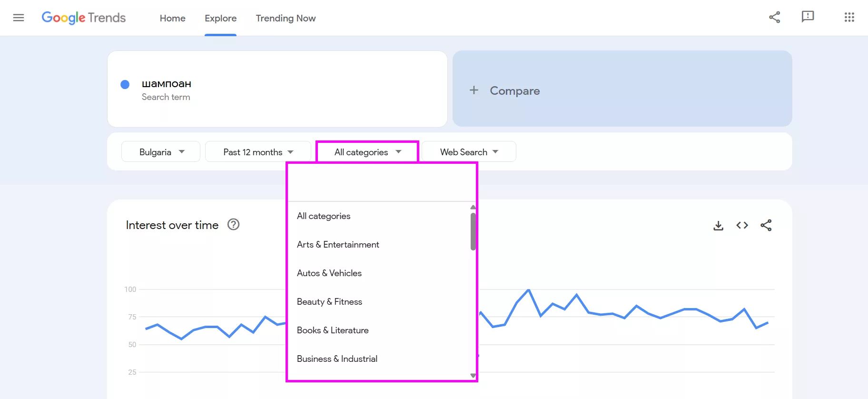This screenshot has width=868, height=399.
Task: Click the Google Trends logo
Action: tap(84, 18)
